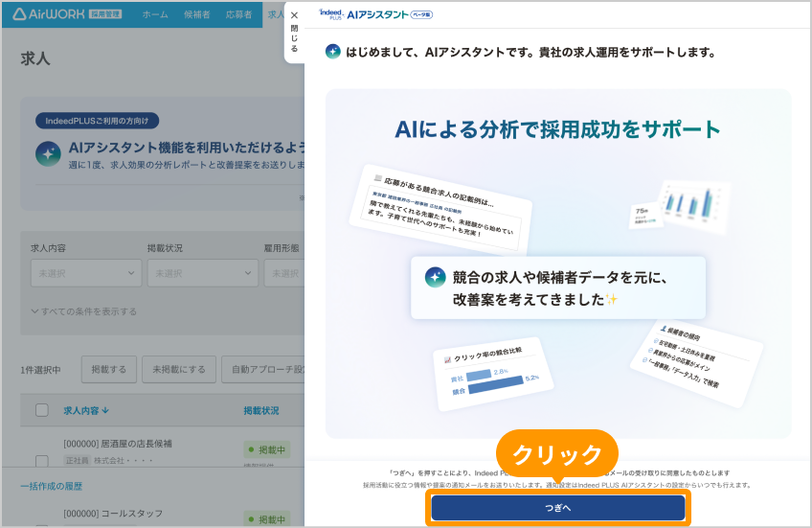812x528 pixels.
Task: Click the 求人 page heading
Action: click(x=35, y=58)
